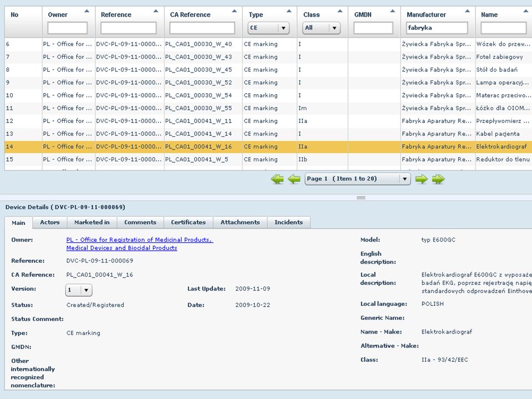Click the Manufacturer filter field containing fabryka
532x399 pixels.
[x=437, y=28]
